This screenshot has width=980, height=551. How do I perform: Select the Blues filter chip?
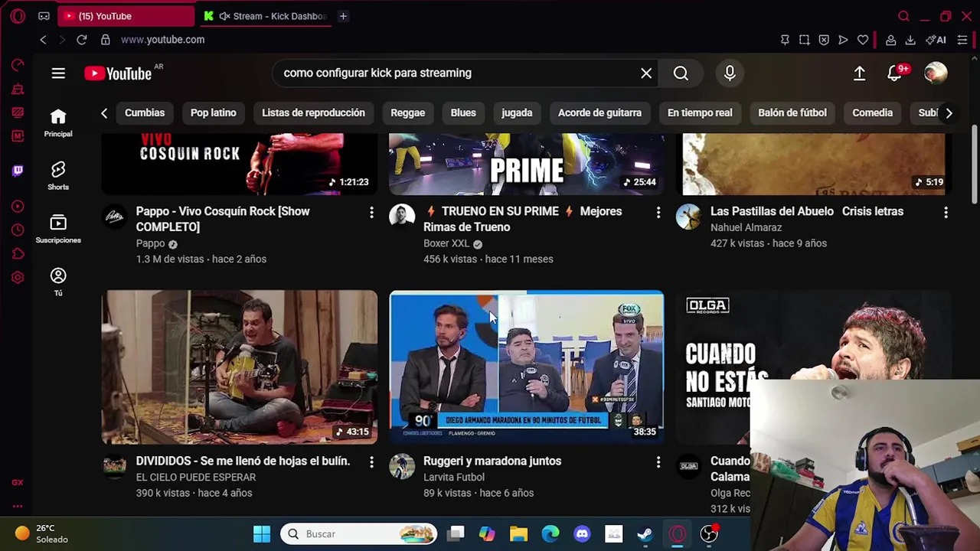click(463, 113)
